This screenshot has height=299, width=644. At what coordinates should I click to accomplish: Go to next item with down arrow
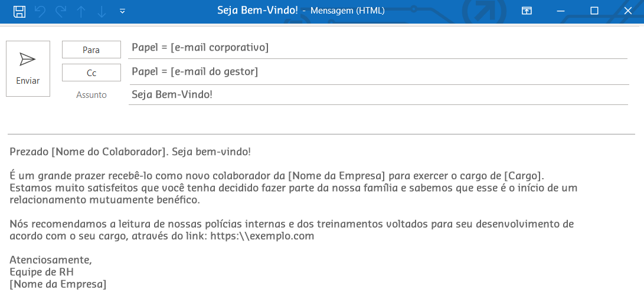(x=102, y=11)
